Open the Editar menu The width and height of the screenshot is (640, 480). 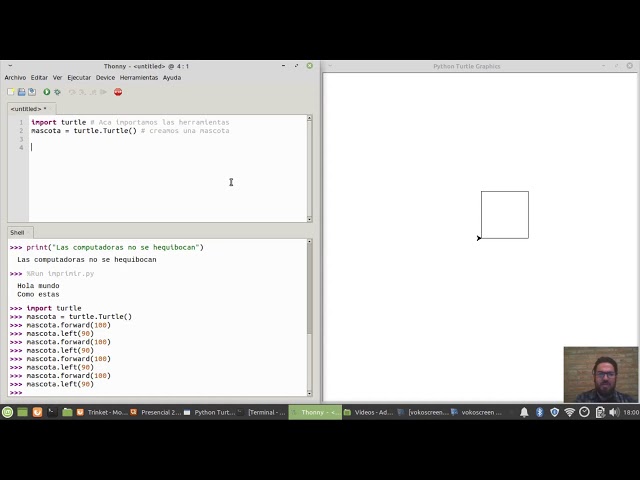click(x=39, y=78)
